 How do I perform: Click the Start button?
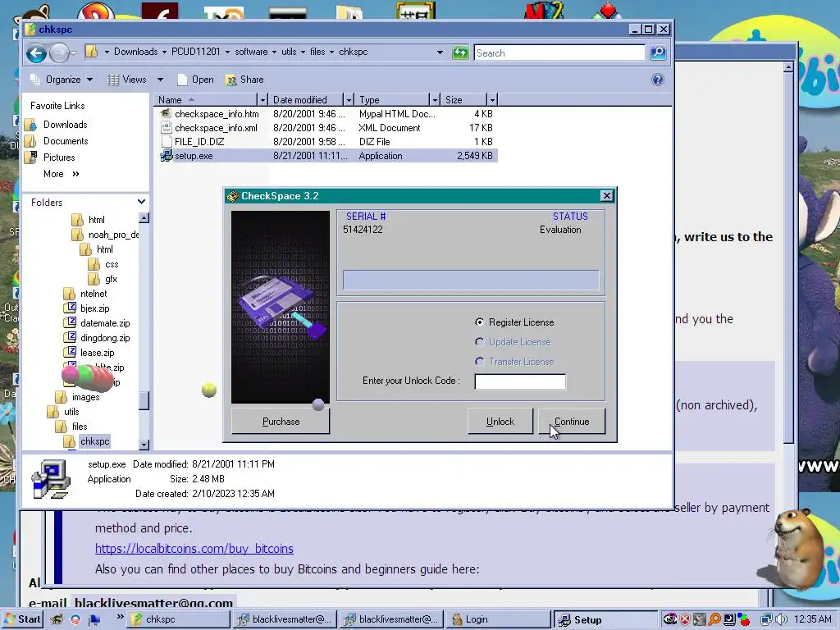coord(22,619)
